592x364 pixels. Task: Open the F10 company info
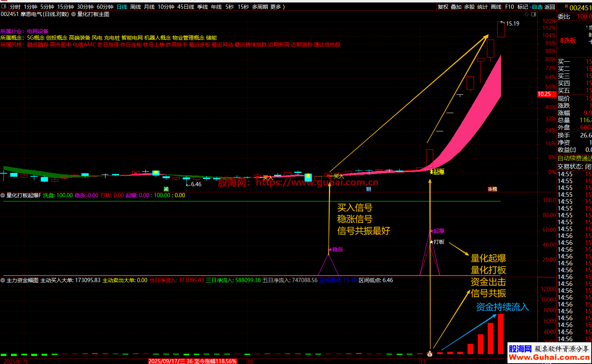point(509,7)
